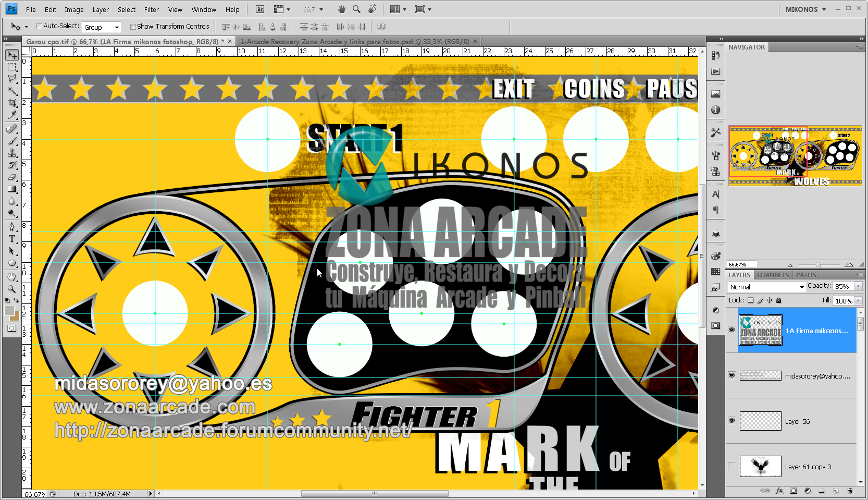
Task: Show Layer 61 copy 3
Action: [x=731, y=466]
